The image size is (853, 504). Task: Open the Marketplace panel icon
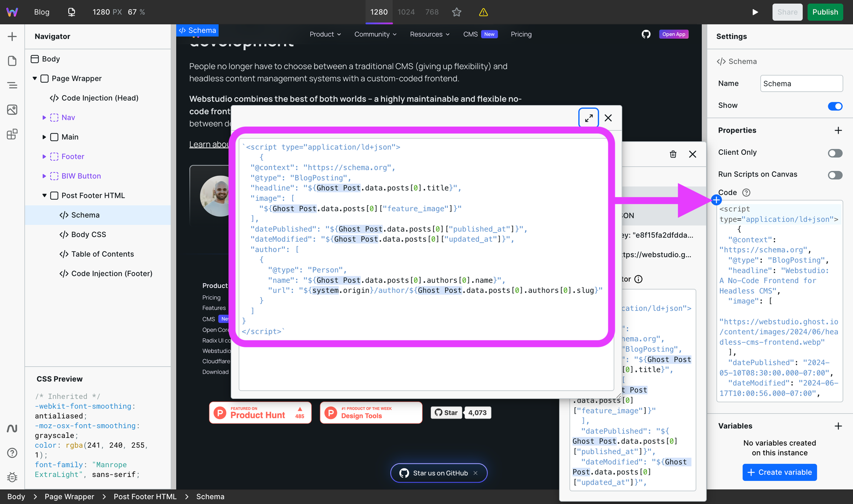point(12,134)
